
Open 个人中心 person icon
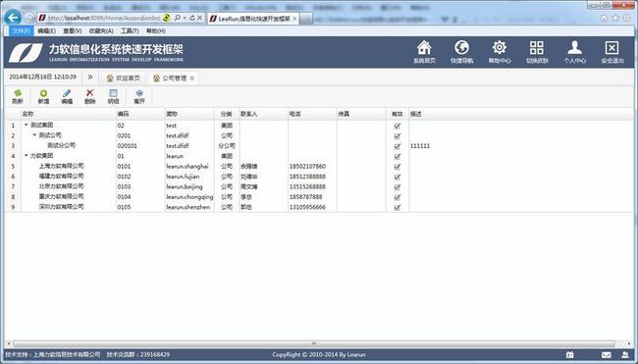(574, 47)
